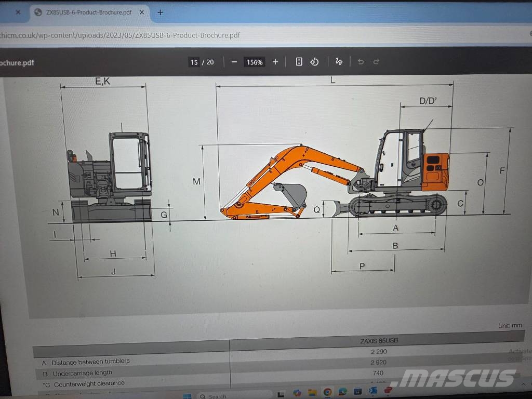Open Outlook from the taskbar
532x399 pixels.
[373, 391]
